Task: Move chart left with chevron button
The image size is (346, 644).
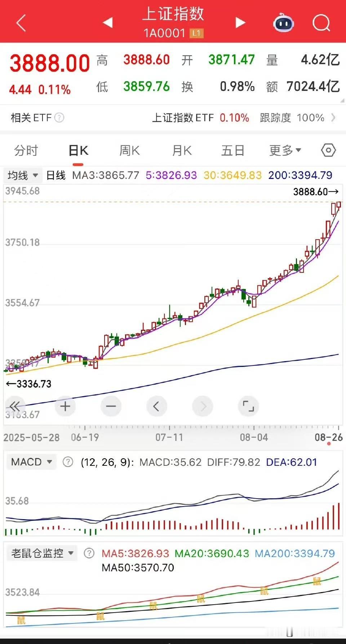Action: (x=157, y=407)
